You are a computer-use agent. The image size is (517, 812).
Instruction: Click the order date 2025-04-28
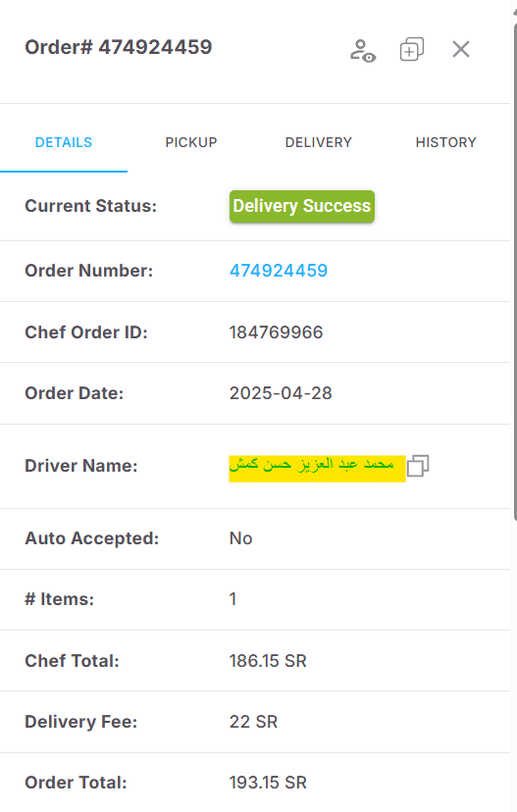coord(281,393)
